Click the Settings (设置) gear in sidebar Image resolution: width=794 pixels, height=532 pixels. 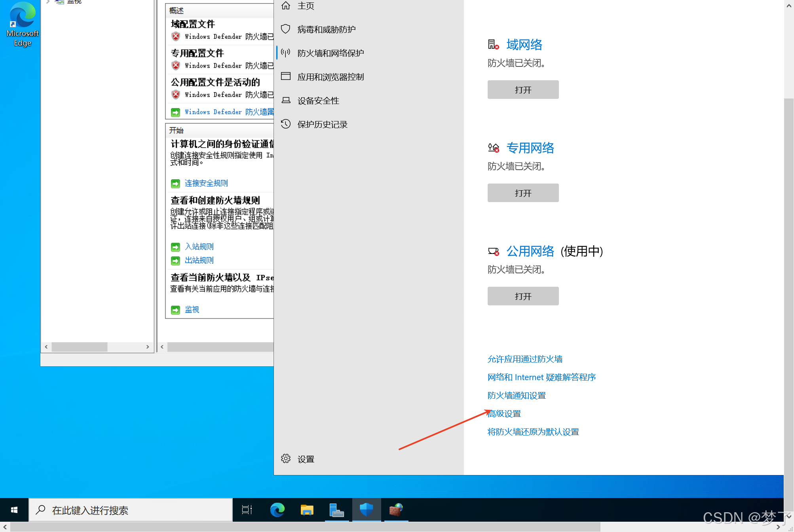(x=286, y=458)
